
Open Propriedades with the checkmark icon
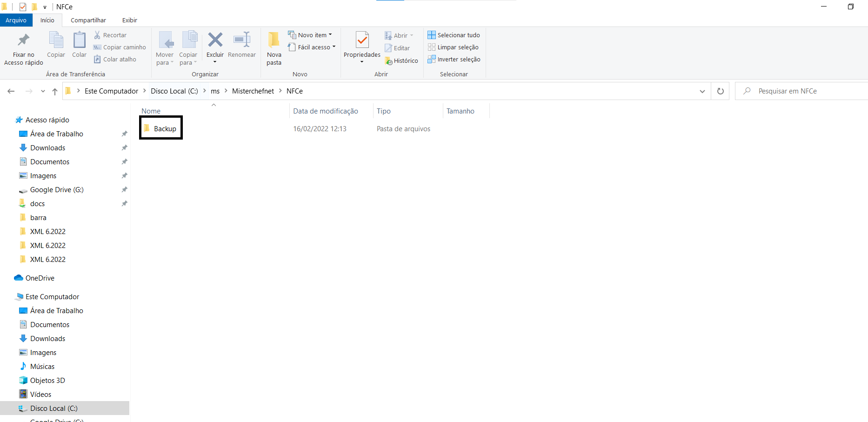coord(362,40)
